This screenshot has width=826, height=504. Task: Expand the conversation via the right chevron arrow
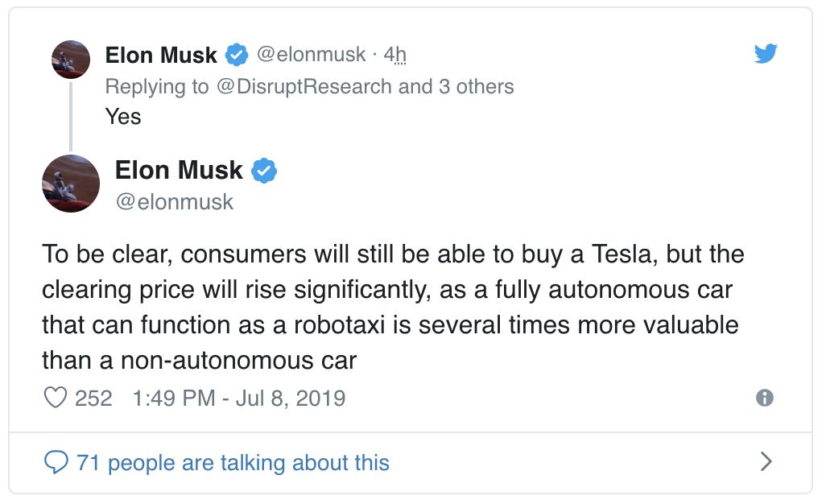click(766, 461)
